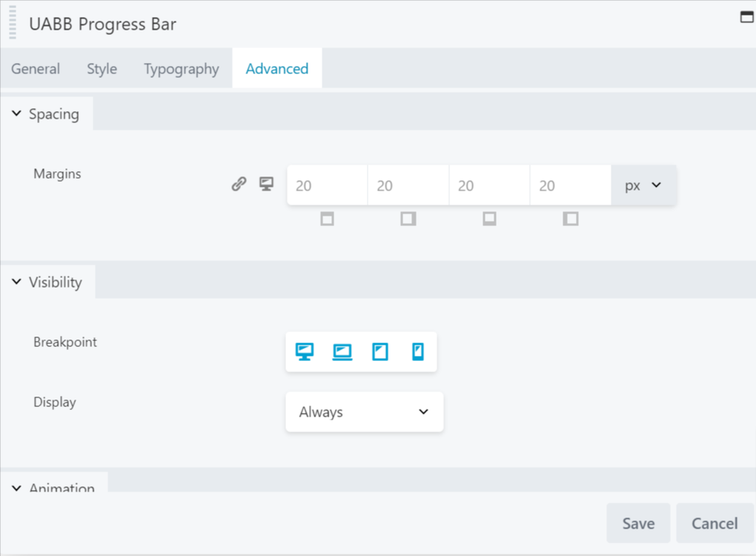756x556 pixels.
Task: Maximize the settings panel window icon
Action: (x=746, y=17)
